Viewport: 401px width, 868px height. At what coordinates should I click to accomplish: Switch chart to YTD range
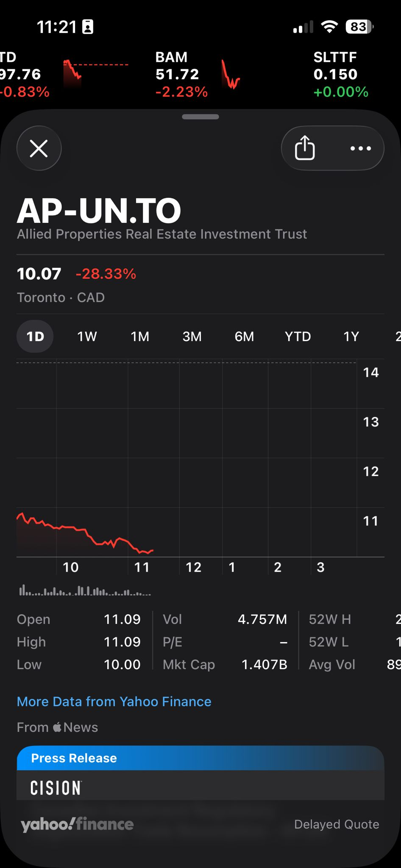point(298,337)
